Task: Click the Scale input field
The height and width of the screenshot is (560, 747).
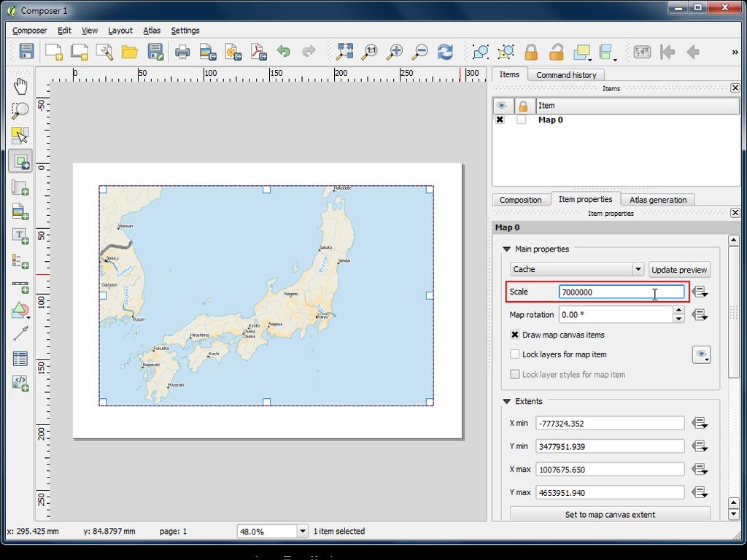Action: 622,292
